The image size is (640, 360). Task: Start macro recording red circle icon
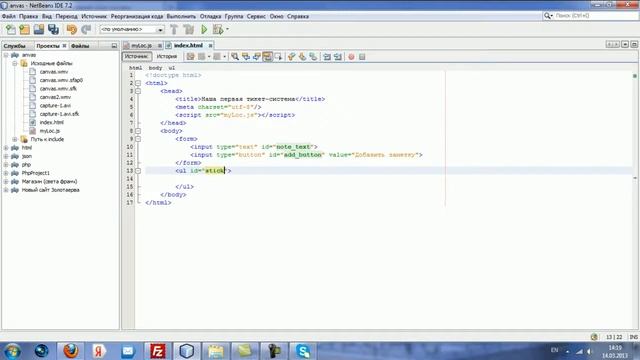351,57
